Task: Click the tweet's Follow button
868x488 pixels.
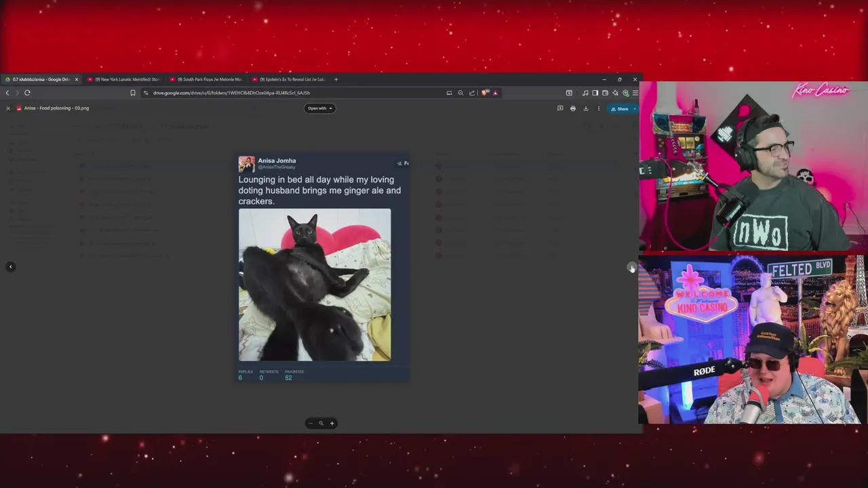Action: [x=403, y=163]
